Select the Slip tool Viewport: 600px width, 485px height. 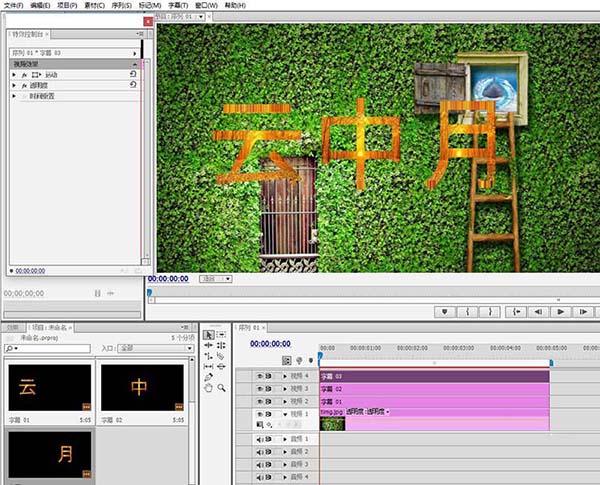(x=208, y=366)
